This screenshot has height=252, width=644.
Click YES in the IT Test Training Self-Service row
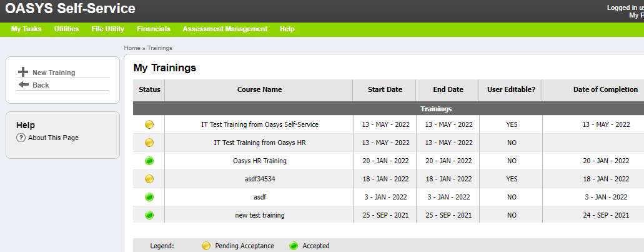click(x=512, y=124)
